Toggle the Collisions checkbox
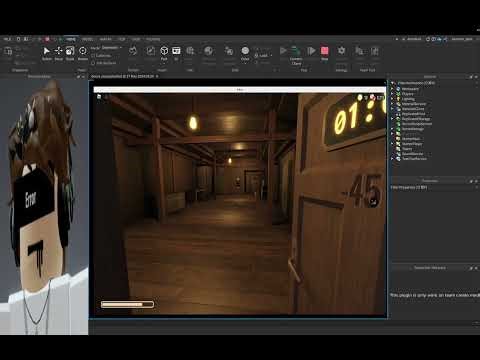 coord(93,56)
